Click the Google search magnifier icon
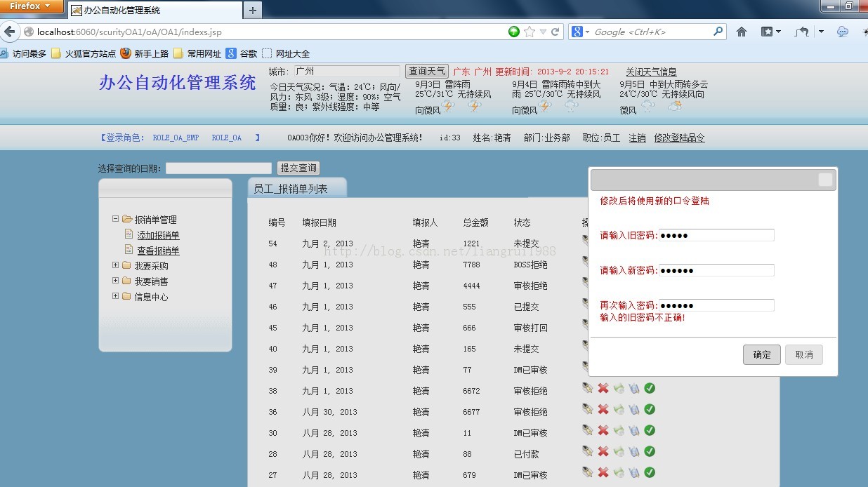This screenshot has width=868, height=487. point(717,32)
